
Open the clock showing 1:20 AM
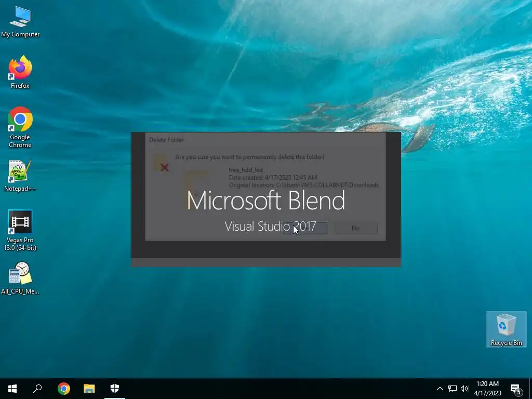pos(487,389)
